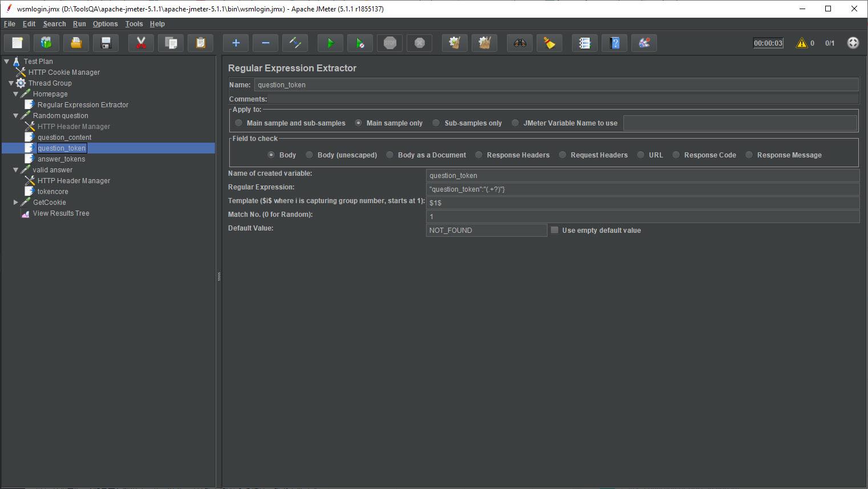The width and height of the screenshot is (868, 489).
Task: Start test with no pauses icon
Action: coord(360,43)
